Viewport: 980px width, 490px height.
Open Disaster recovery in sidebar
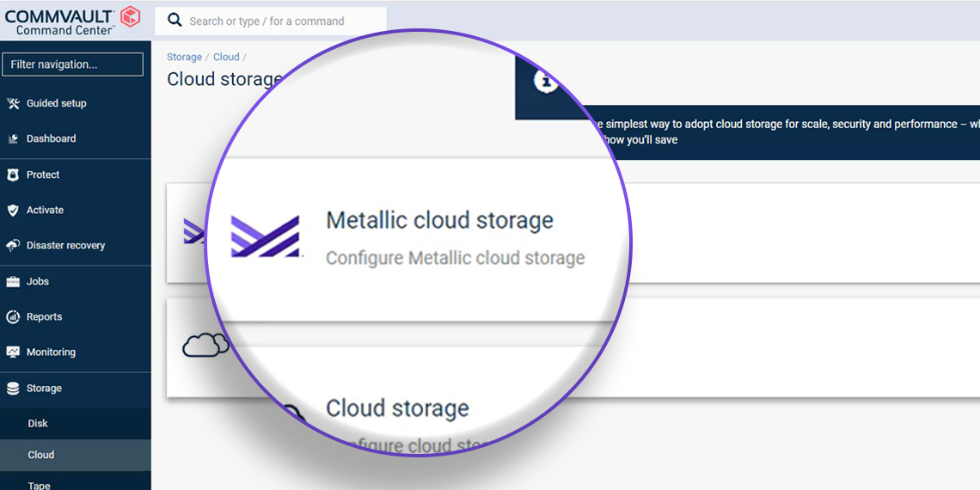tap(65, 246)
